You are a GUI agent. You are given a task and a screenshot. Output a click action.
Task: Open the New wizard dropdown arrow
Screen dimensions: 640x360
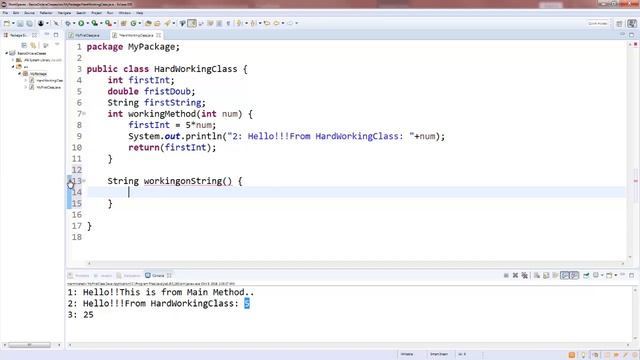tap(13, 24)
